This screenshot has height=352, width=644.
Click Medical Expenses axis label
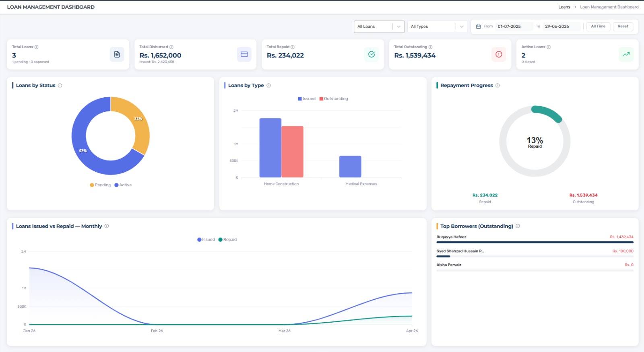point(361,184)
